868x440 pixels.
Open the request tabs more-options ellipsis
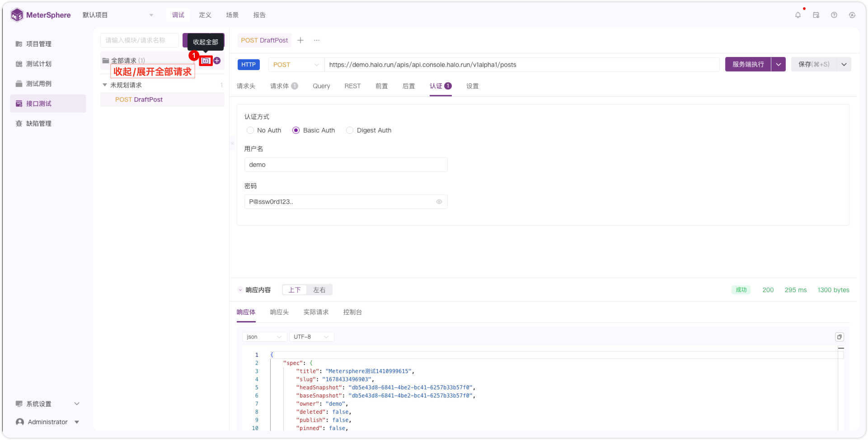coord(317,40)
